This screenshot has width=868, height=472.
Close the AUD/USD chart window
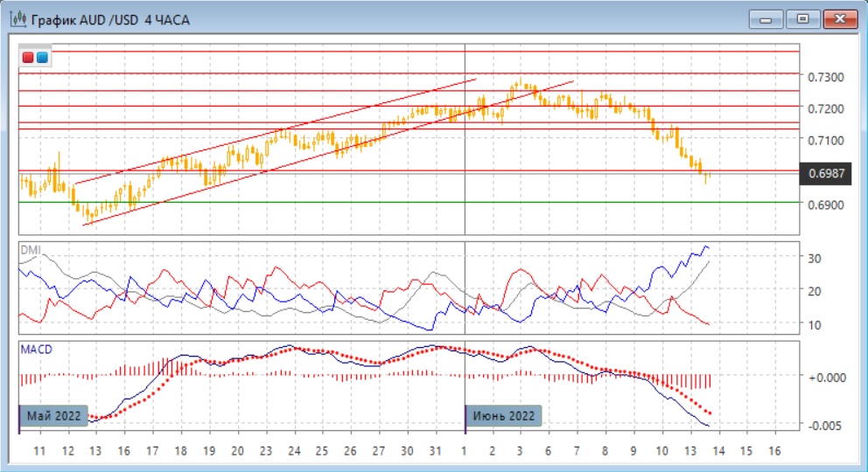pos(838,18)
